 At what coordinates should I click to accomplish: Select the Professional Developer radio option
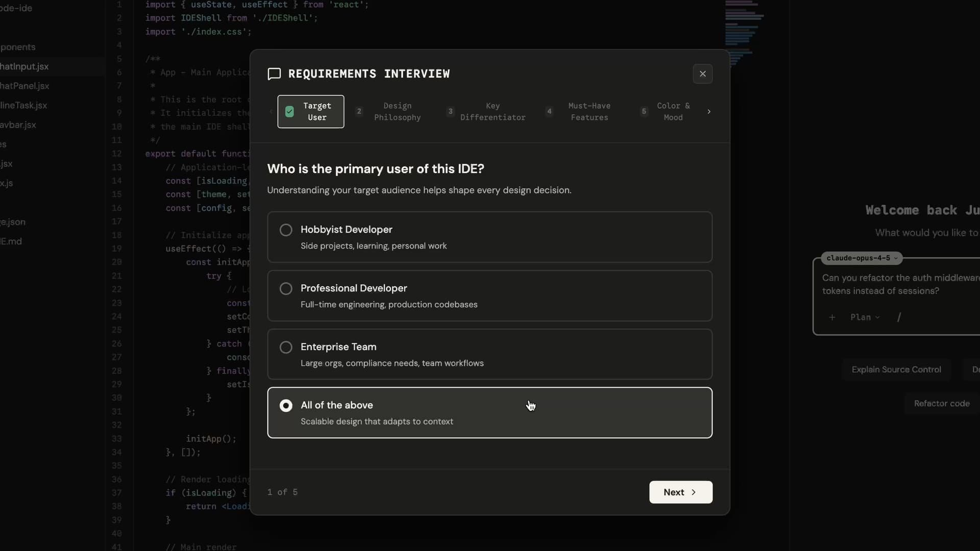click(286, 289)
